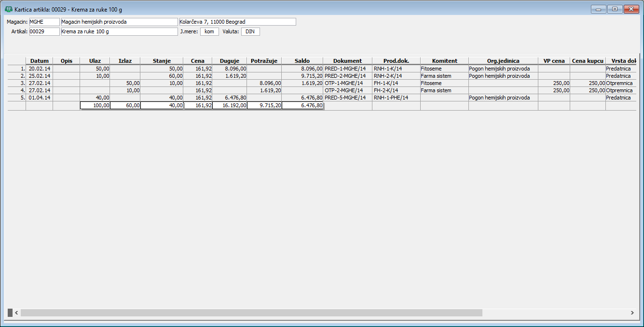644x327 pixels.
Task: Click the Artikal code field 00029
Action: (44, 31)
